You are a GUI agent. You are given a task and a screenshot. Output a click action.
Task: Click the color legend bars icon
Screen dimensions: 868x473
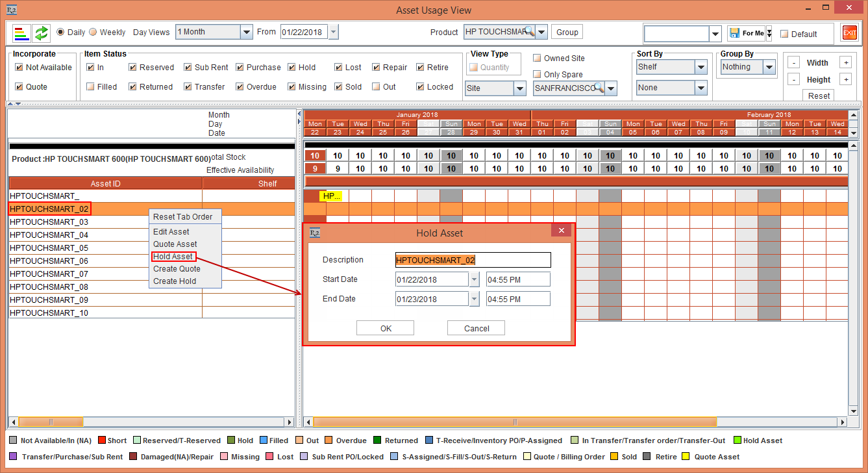coord(22,32)
